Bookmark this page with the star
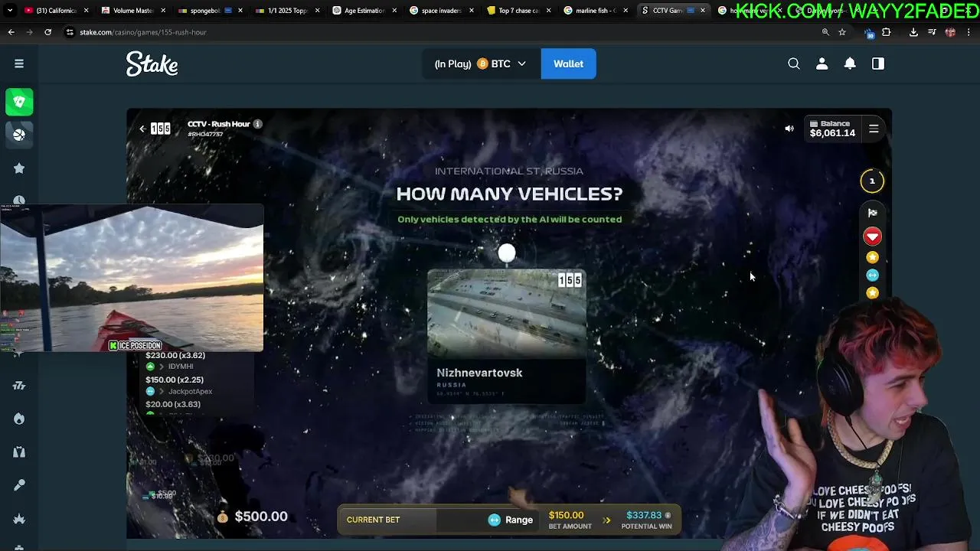 [x=842, y=32]
